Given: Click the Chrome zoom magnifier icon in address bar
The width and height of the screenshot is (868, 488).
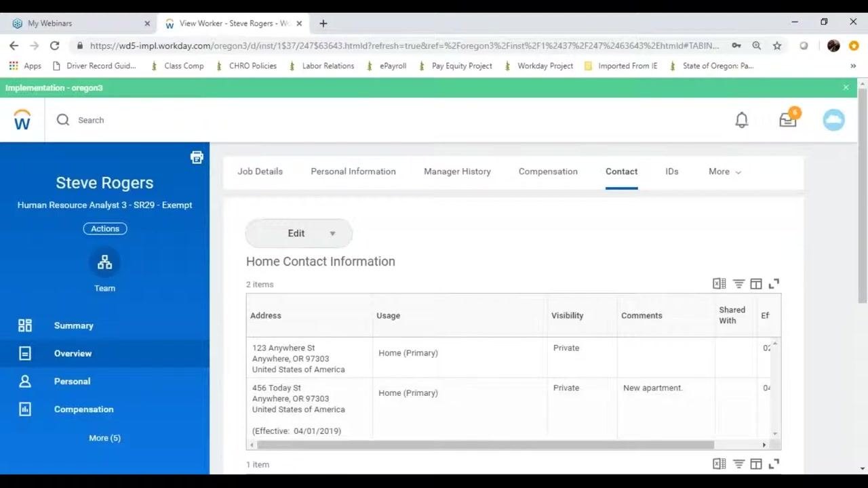Looking at the screenshot, I should click(x=757, y=45).
